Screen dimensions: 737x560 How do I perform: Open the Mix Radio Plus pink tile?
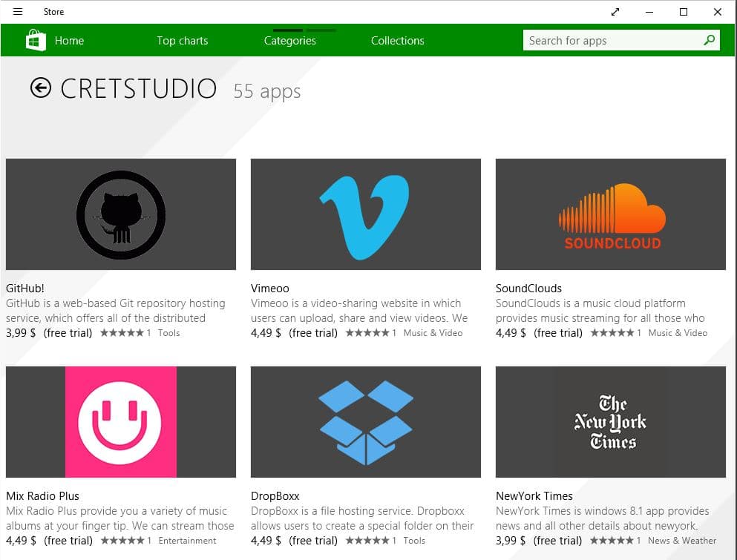121,422
